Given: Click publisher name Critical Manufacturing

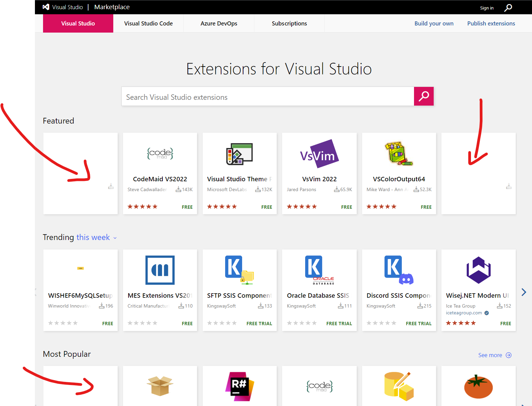Looking at the screenshot, I should 148,306.
